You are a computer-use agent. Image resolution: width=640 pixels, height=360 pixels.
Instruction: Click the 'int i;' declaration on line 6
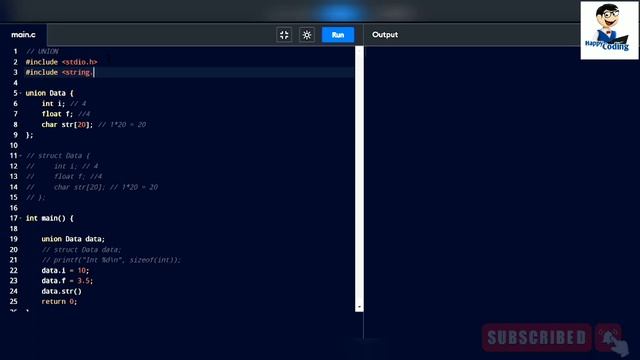click(x=53, y=104)
